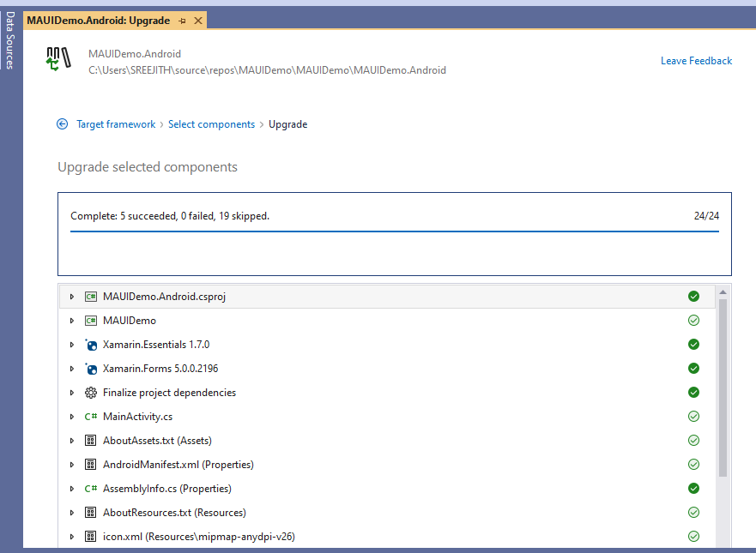Viewport: 756px width, 553px height.
Task: Click the completed upgrade progress bar
Action: click(x=395, y=231)
